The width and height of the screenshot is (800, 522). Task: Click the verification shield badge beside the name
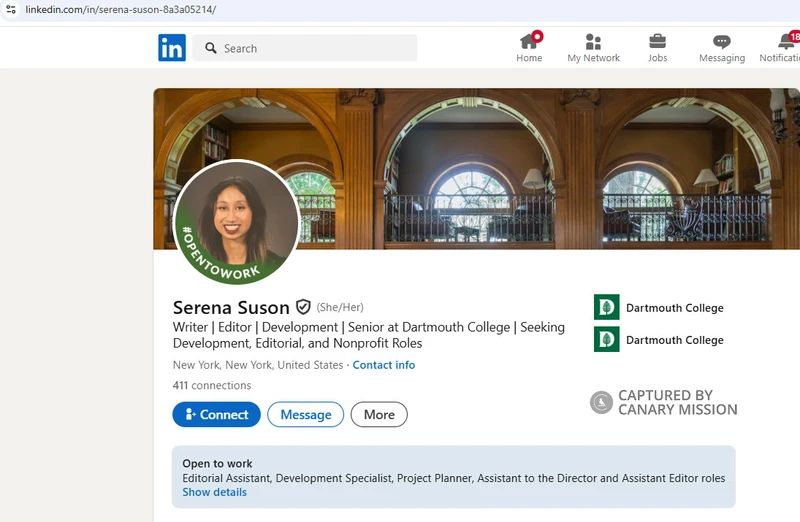pos(303,307)
